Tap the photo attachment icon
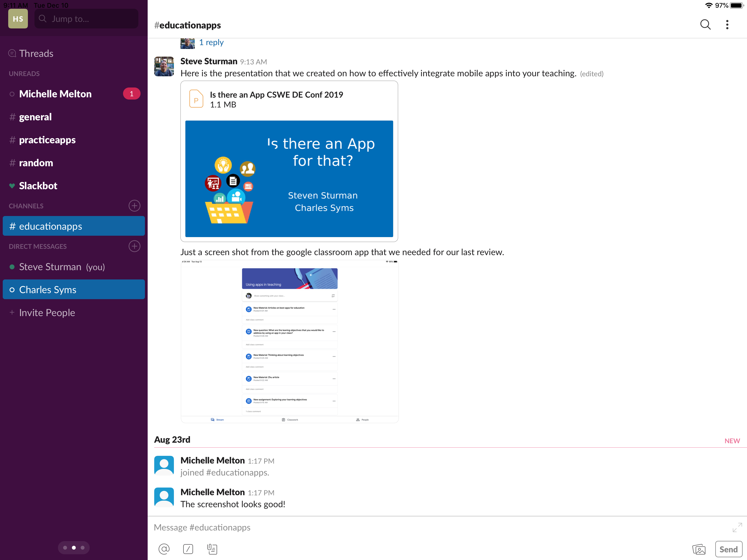Viewport: 747px width, 560px height. coord(699,549)
